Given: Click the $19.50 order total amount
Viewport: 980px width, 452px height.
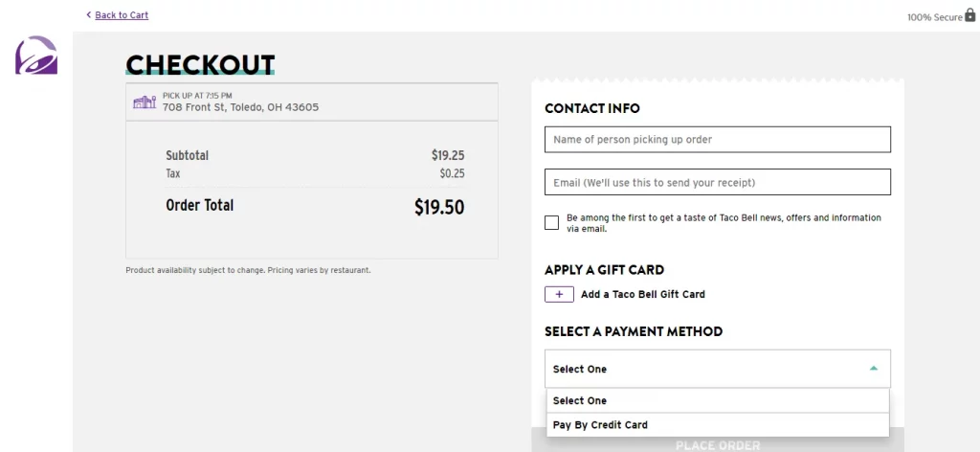Looking at the screenshot, I should pyautogui.click(x=439, y=208).
